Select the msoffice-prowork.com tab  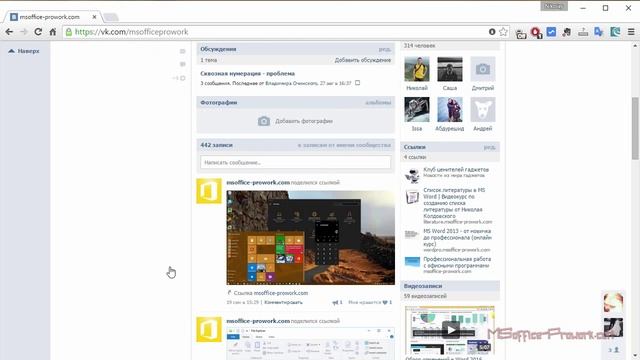(x=53, y=17)
